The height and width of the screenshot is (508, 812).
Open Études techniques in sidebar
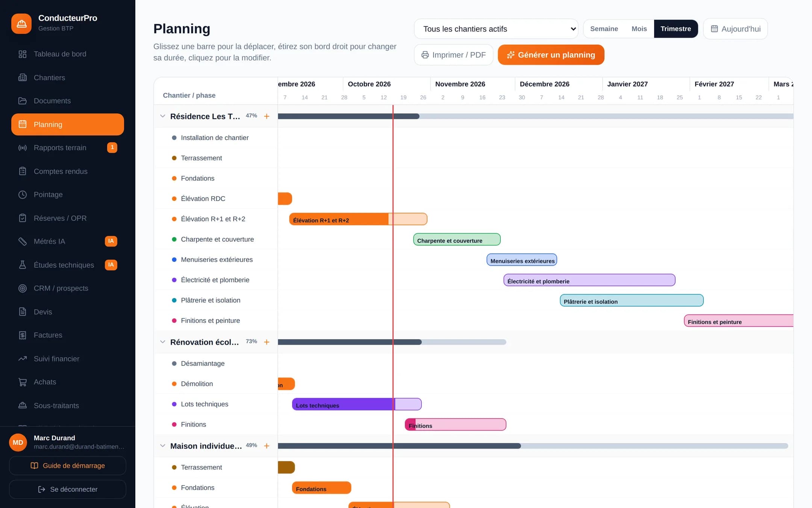68,265
